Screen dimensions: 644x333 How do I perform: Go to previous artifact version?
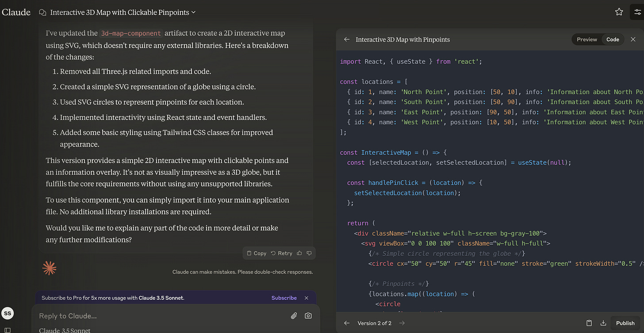coord(347,323)
